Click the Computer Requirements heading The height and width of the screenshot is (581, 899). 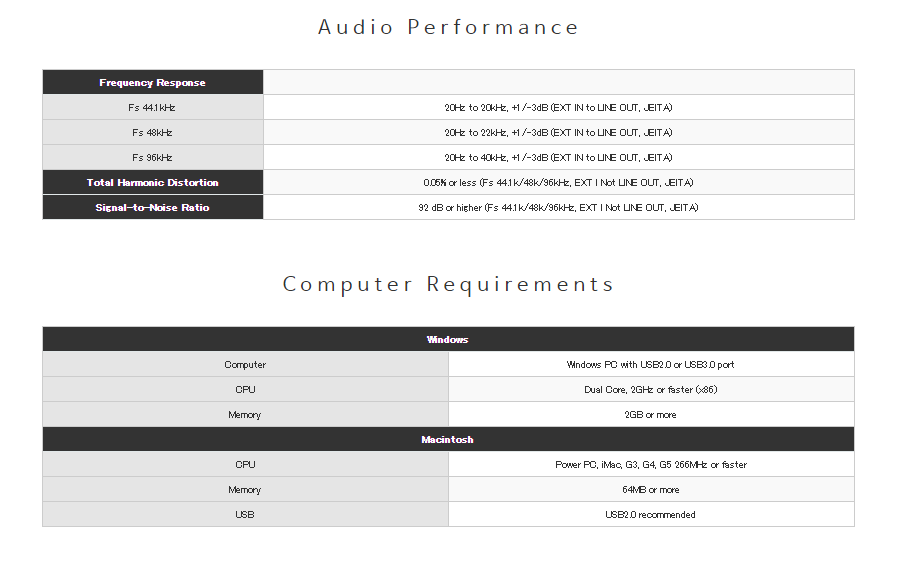[448, 284]
